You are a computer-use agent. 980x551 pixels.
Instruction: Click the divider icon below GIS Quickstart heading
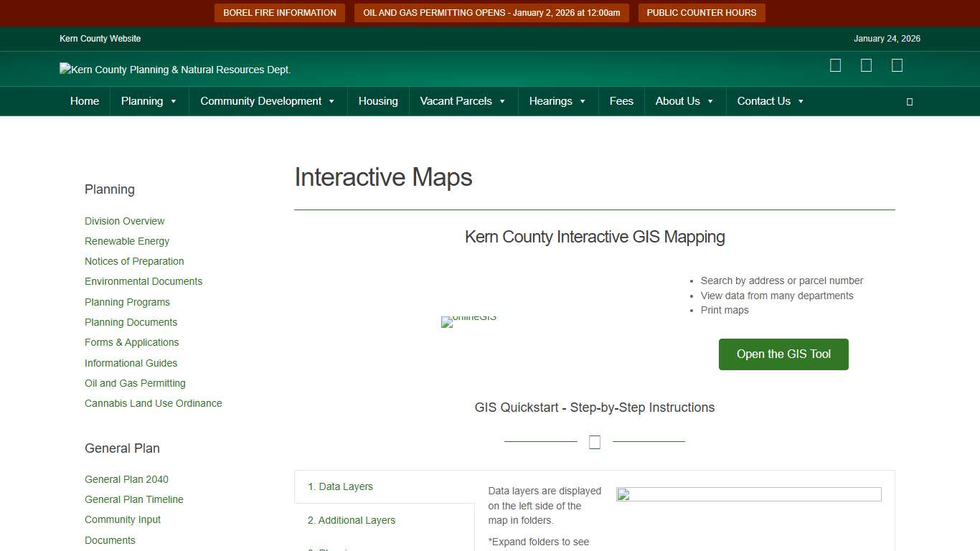(x=594, y=441)
